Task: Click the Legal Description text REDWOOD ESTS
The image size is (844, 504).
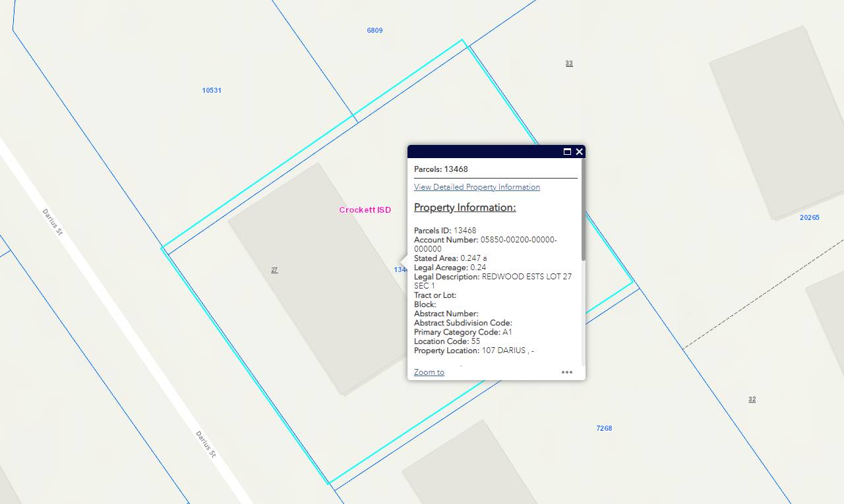Action: 526,277
